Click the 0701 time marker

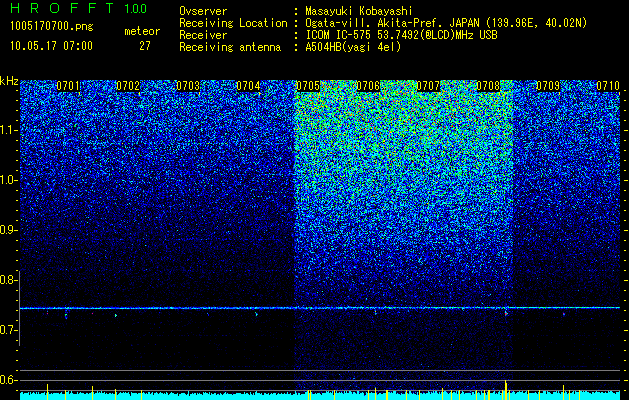point(68,86)
